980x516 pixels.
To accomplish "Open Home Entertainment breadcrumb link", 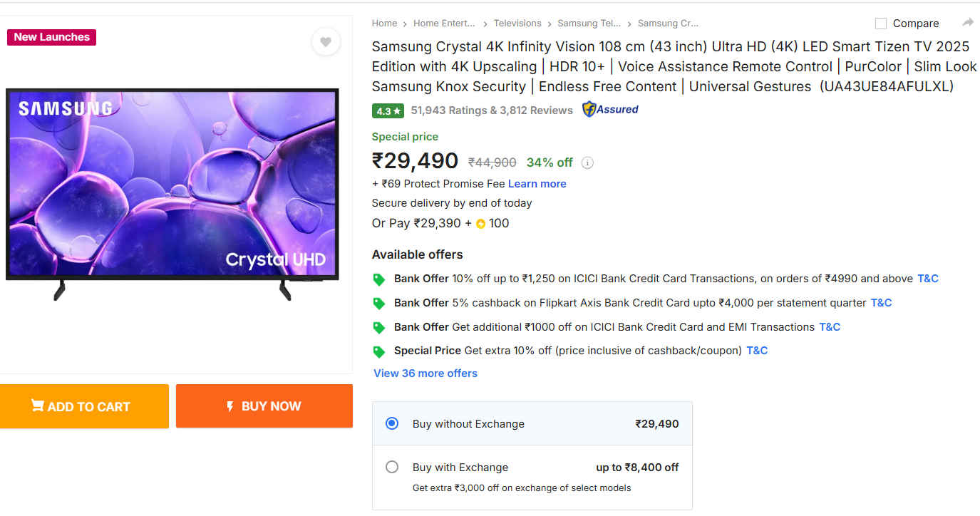I will pos(444,24).
